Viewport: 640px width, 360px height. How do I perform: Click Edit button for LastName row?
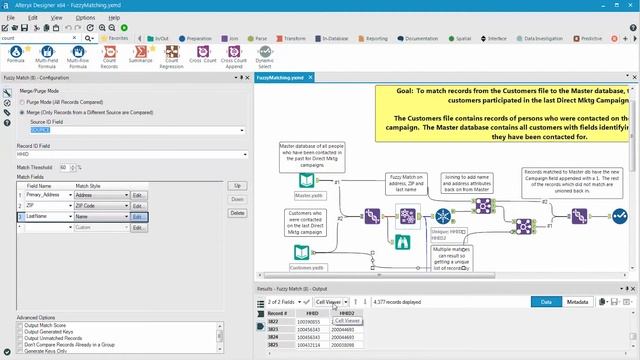point(139,217)
